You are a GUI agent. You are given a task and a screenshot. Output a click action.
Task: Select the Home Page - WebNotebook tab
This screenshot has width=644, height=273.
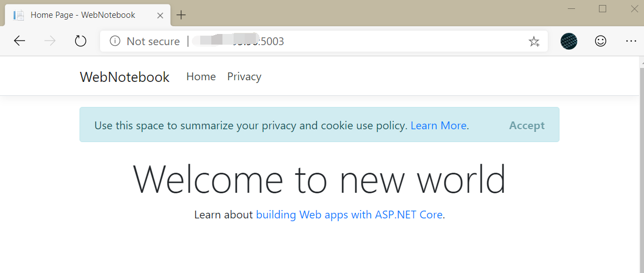point(82,15)
